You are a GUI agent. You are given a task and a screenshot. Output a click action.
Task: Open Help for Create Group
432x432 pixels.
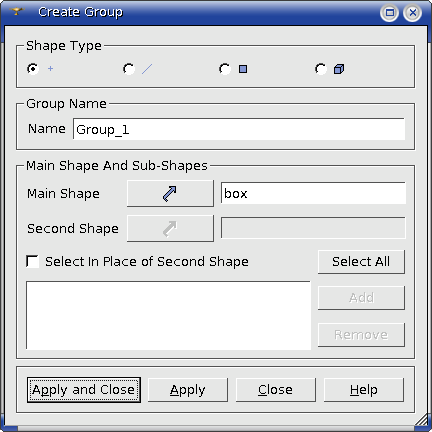(x=364, y=390)
